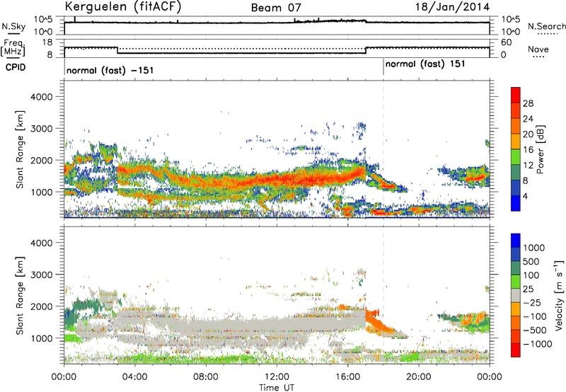This screenshot has height=392, width=566.
Task: Click the "Slant Range [km]" label of the power panel
Action: [x=20, y=149]
